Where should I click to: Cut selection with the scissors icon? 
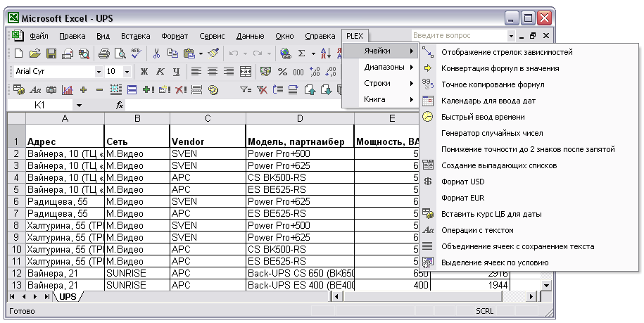[x=157, y=53]
